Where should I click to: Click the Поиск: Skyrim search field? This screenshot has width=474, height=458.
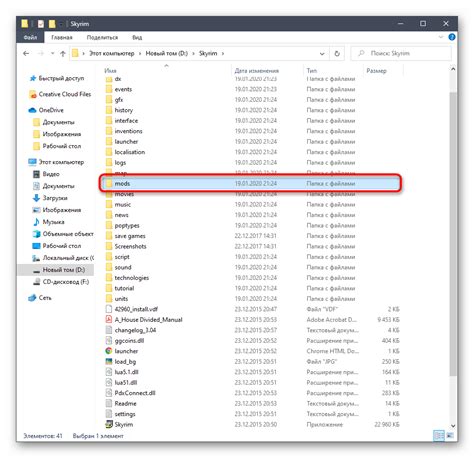pyautogui.click(x=401, y=53)
